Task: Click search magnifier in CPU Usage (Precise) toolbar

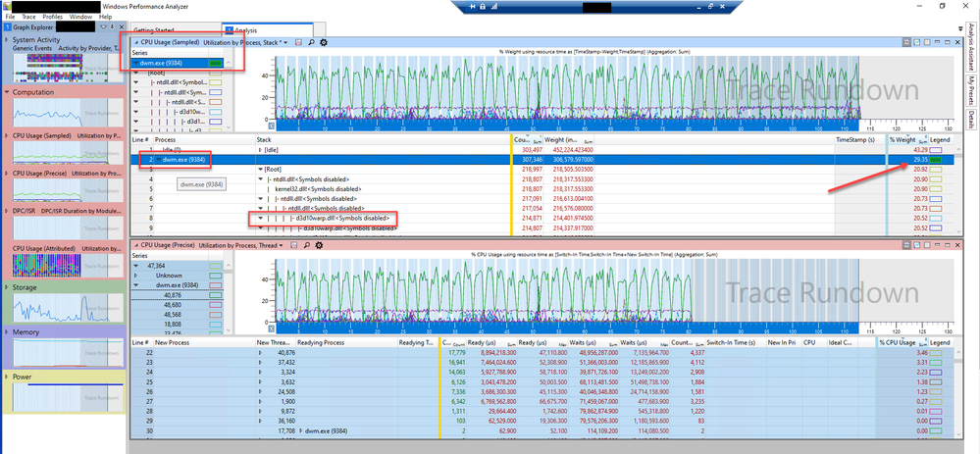Action: coord(307,244)
